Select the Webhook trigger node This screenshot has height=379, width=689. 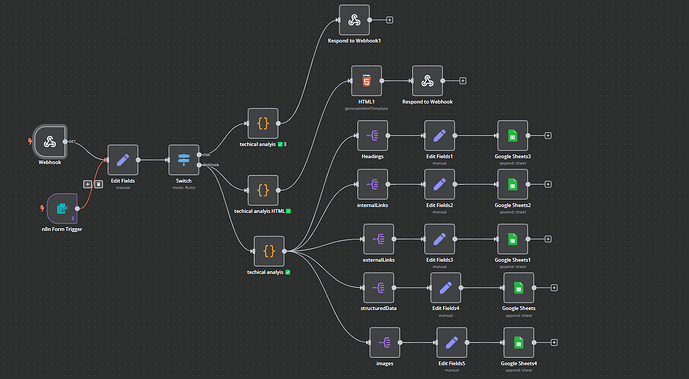[x=50, y=141]
